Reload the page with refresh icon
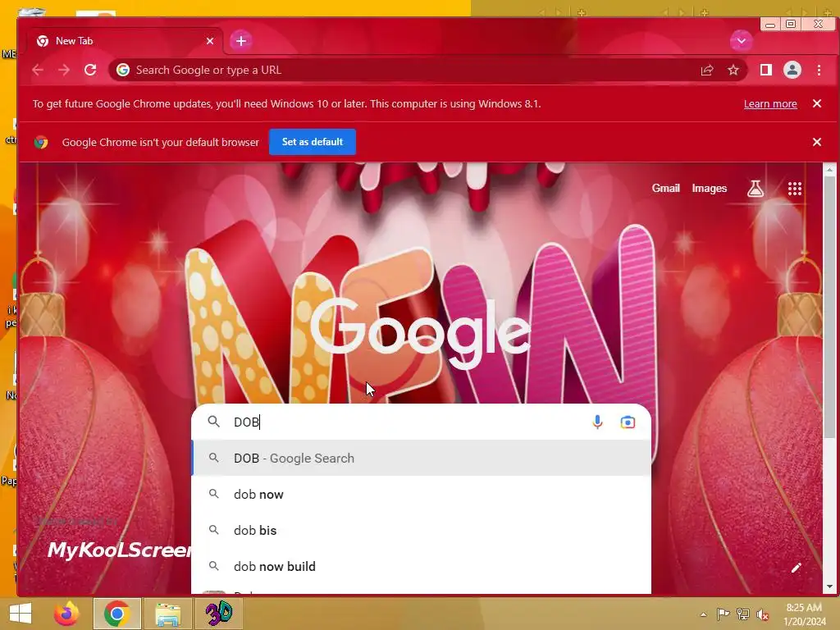 click(x=90, y=71)
